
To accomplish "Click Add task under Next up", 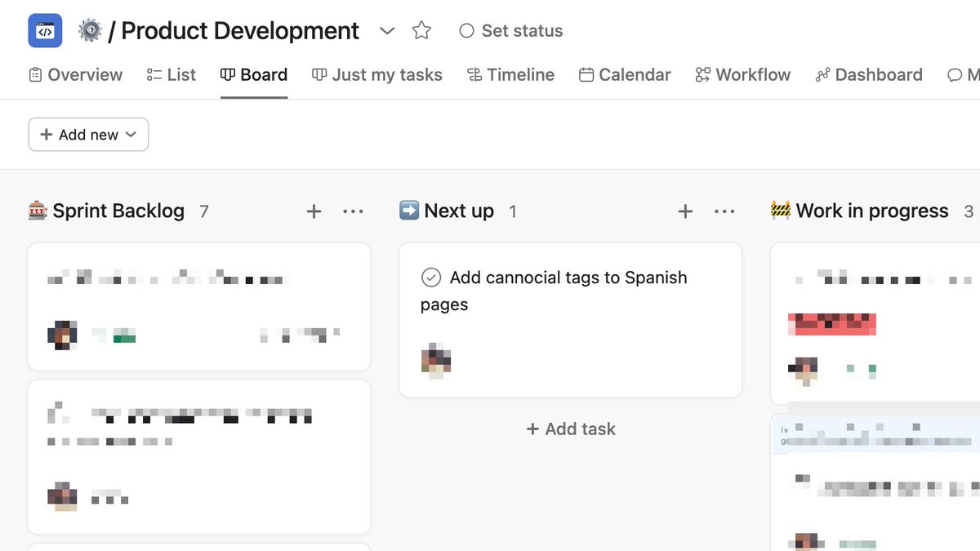I will point(571,429).
